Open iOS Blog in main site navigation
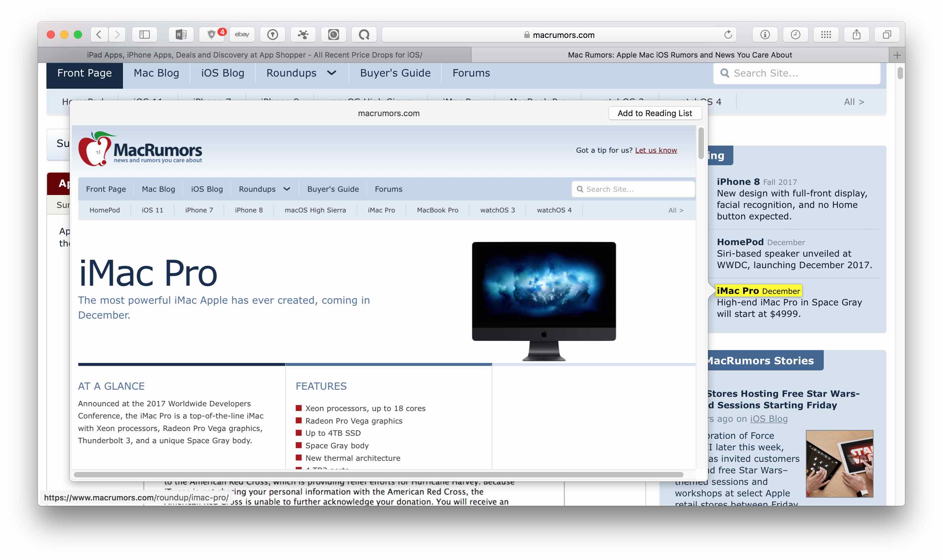 coord(223,73)
